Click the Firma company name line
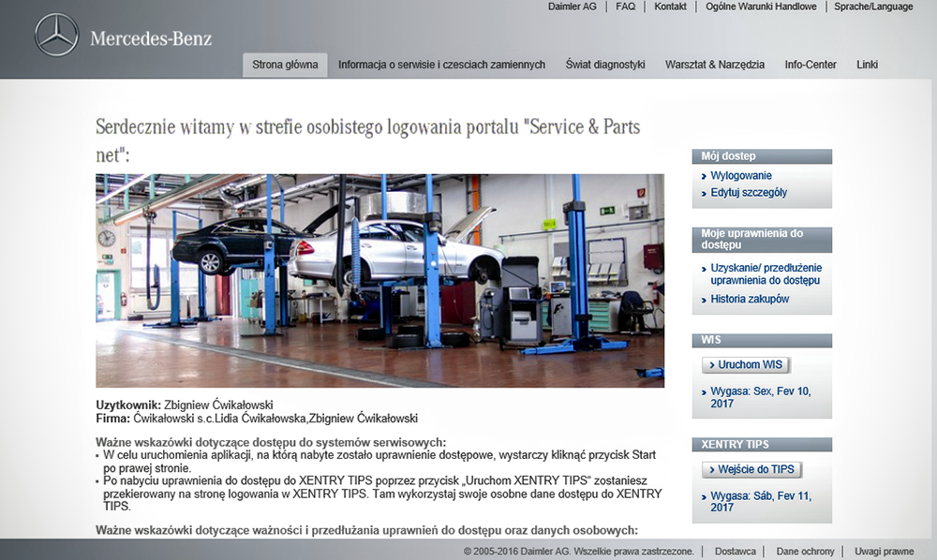937x560 pixels. point(257,419)
